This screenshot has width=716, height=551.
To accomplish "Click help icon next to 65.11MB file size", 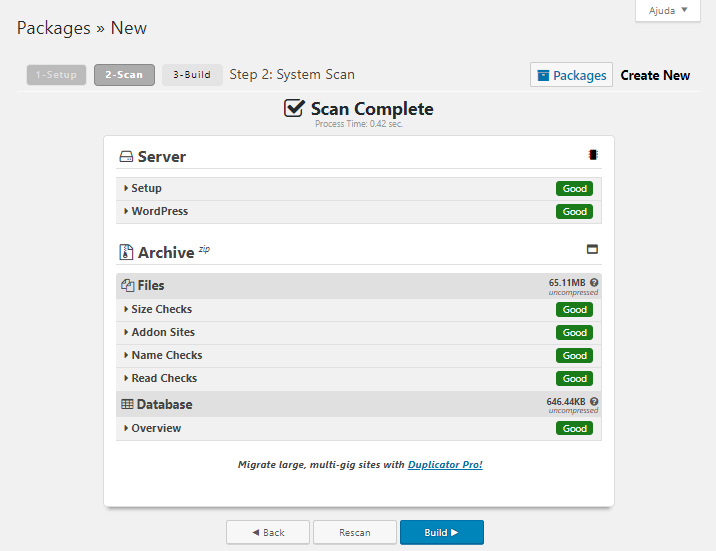I will 594,283.
